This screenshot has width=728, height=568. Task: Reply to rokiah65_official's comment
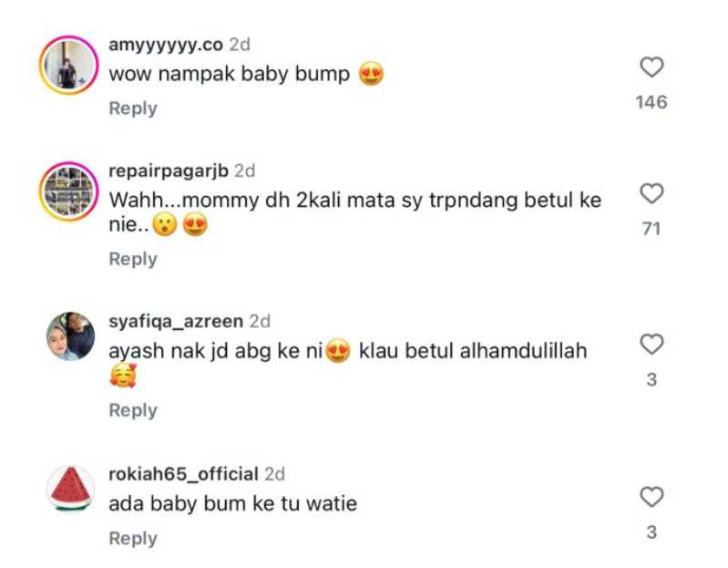(133, 538)
